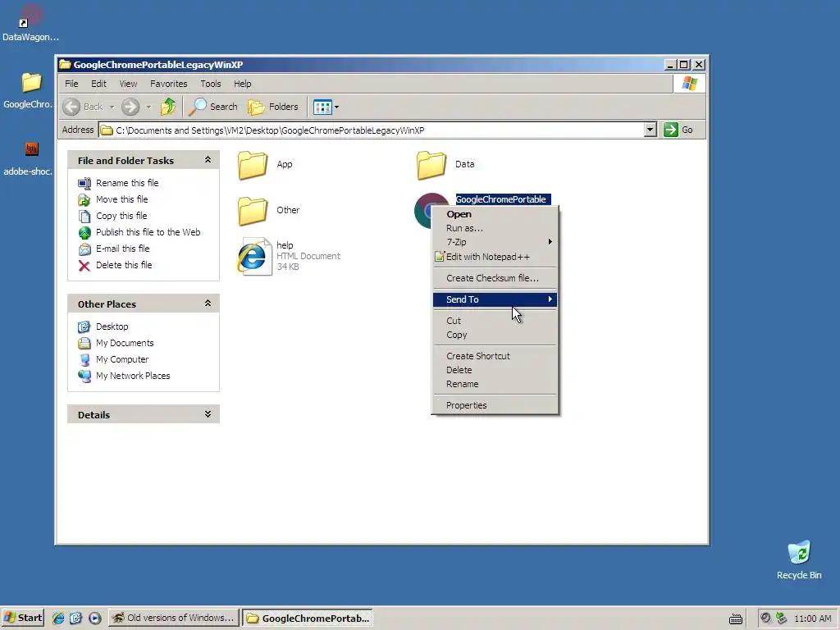Open Properties from the context menu
Image resolution: width=840 pixels, height=630 pixels.
pyautogui.click(x=495, y=405)
